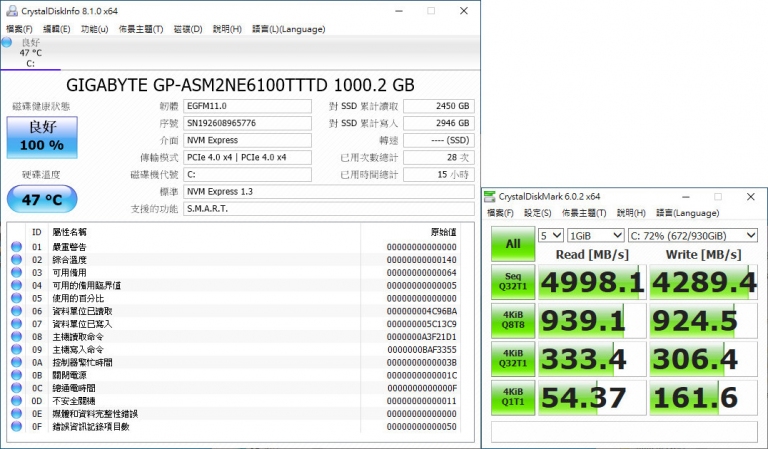The width and height of the screenshot is (768, 449).
Task: Run the 4KiB Q32T1 benchmark
Action: [x=513, y=359]
